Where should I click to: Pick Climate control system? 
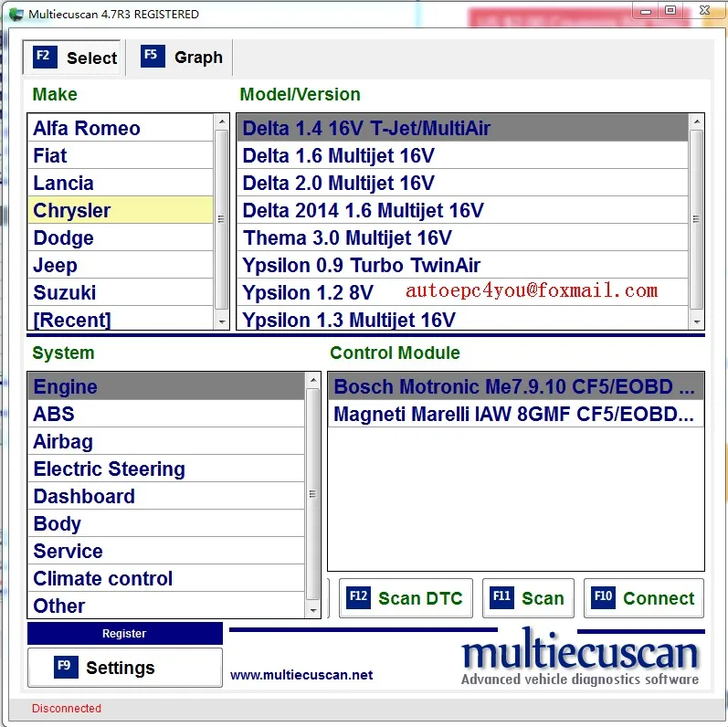click(x=166, y=578)
